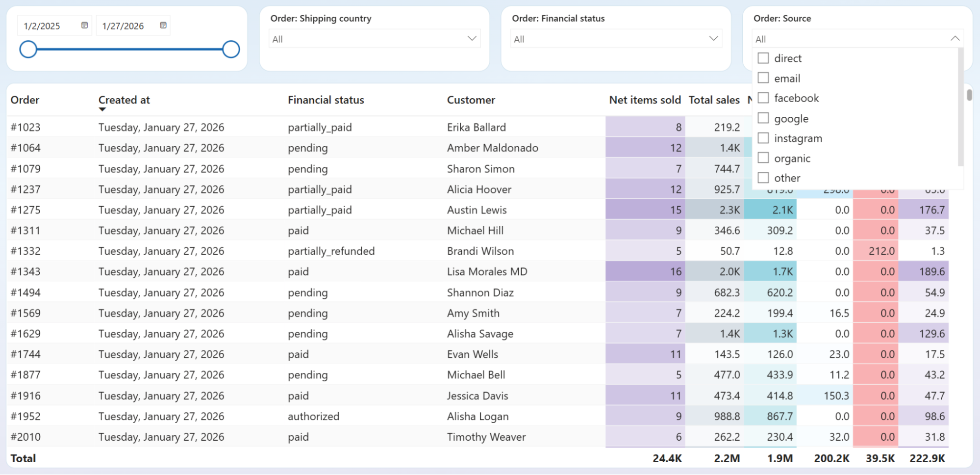Click customer Austin Lewis
The image size is (980, 475).
pyautogui.click(x=477, y=210)
